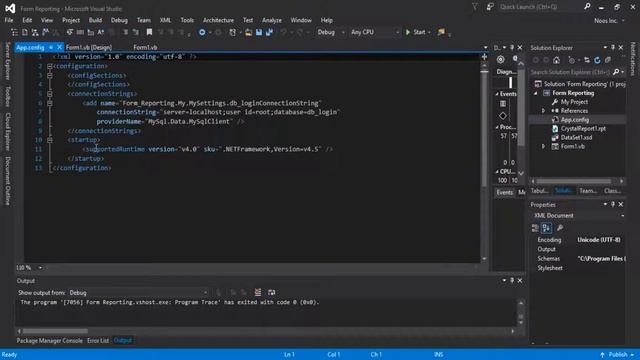The image size is (640, 360).
Task: Open the Error List tab
Action: click(x=98, y=340)
